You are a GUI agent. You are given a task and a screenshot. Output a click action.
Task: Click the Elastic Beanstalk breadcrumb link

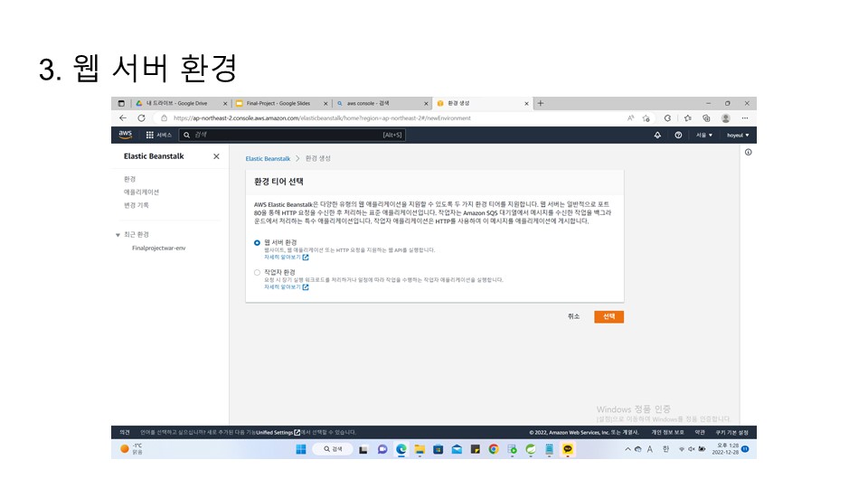point(268,158)
